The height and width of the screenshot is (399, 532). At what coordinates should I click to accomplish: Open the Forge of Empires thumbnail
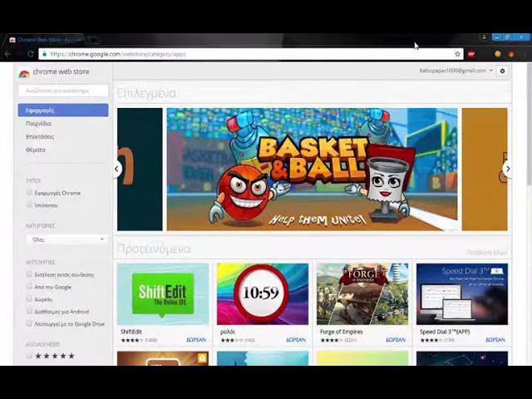coord(362,294)
